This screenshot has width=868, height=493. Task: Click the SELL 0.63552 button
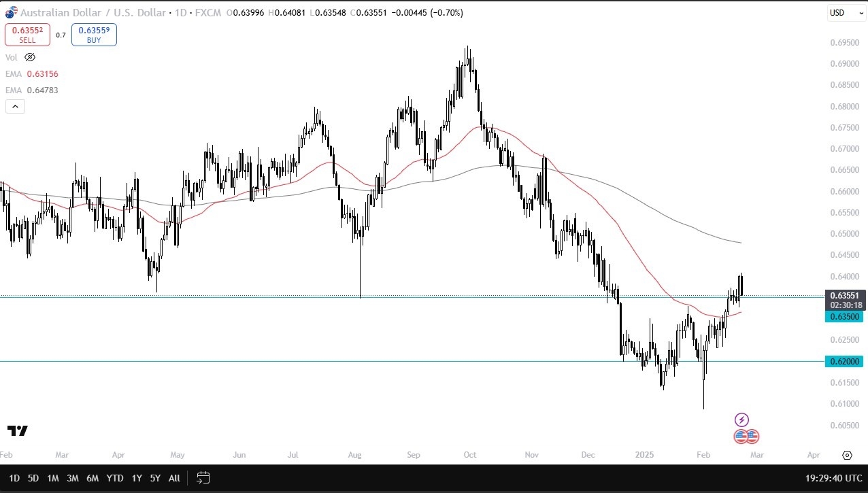pos(27,35)
